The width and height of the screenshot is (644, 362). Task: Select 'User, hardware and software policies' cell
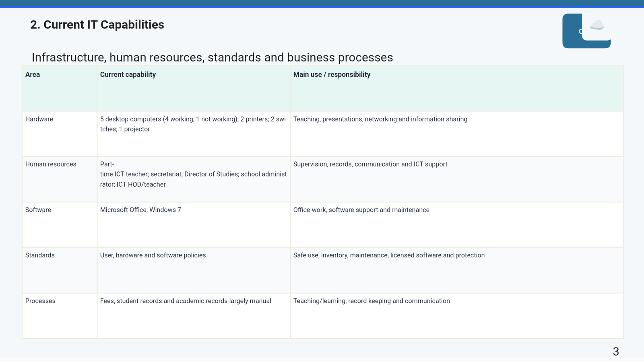pos(194,270)
